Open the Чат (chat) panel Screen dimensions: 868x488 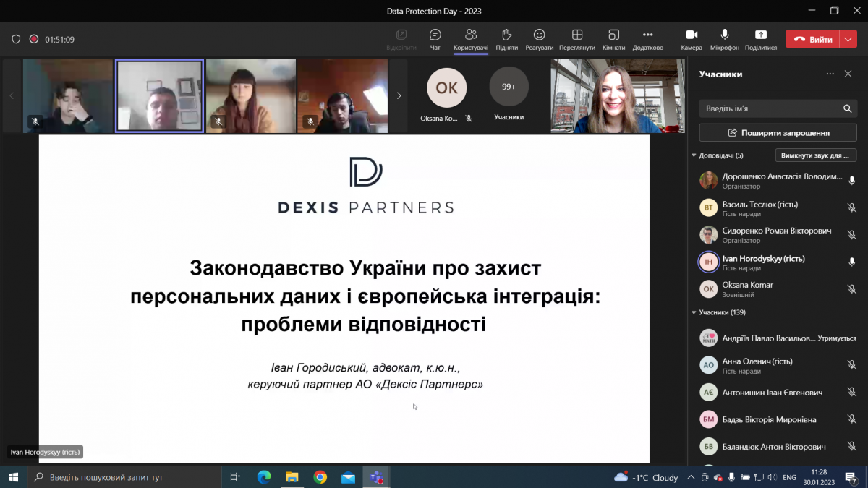click(435, 39)
